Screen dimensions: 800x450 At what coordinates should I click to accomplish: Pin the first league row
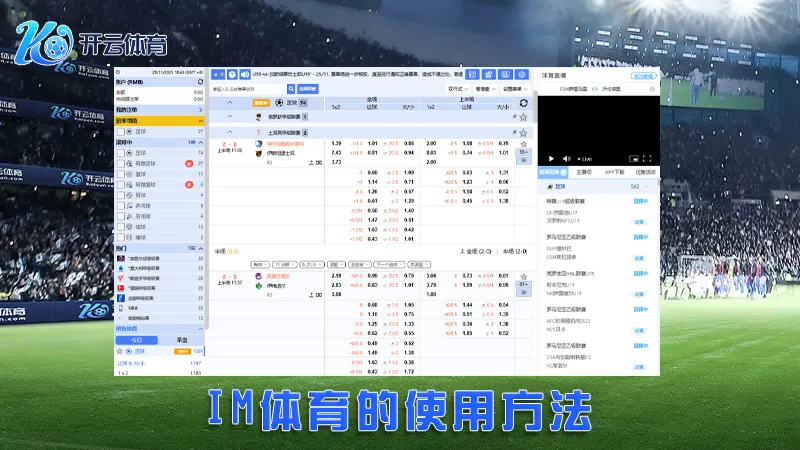[x=514, y=117]
